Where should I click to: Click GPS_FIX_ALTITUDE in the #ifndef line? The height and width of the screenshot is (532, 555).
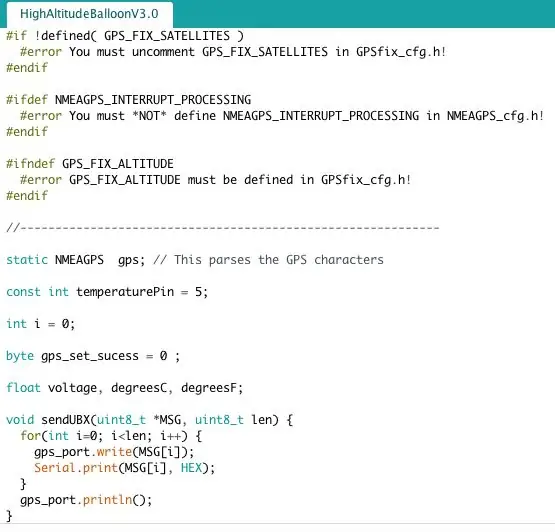click(x=118, y=164)
